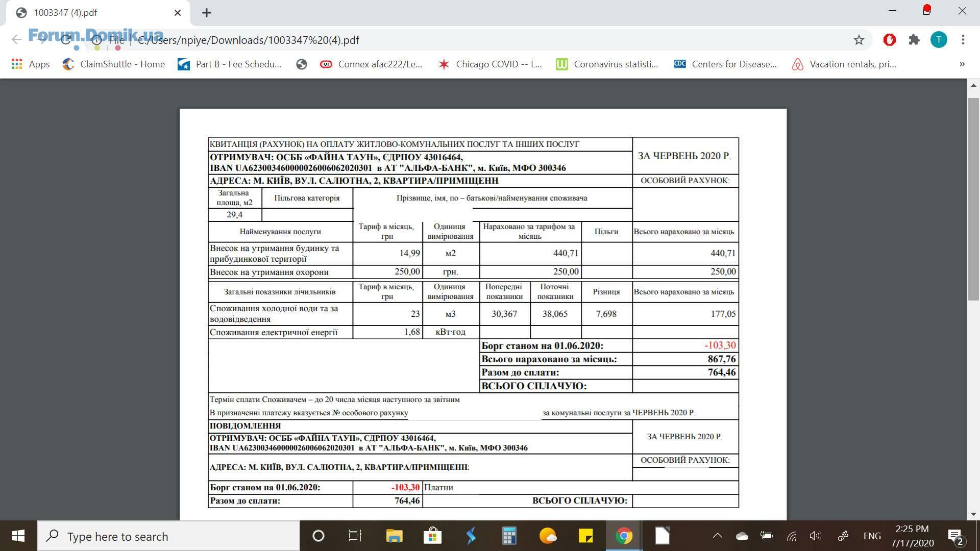The height and width of the screenshot is (551, 980).
Task: Click the scrollbar up arrow
Action: 973,86
